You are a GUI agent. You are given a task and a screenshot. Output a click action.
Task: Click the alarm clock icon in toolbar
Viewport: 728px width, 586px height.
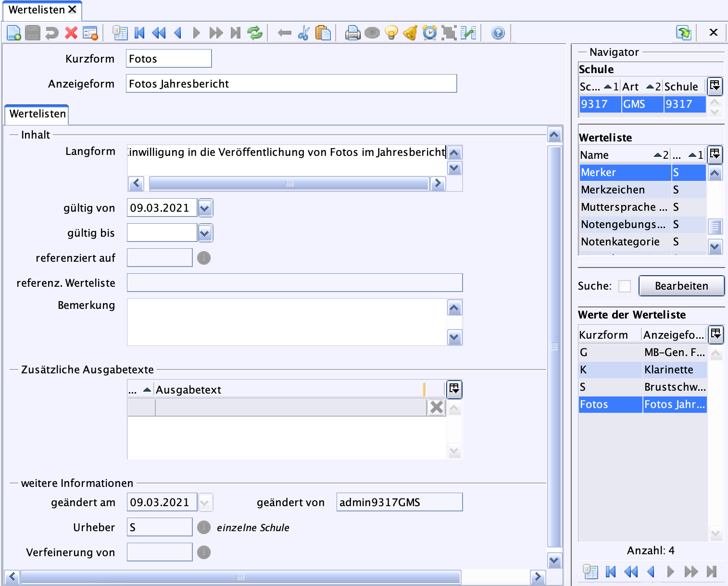coord(429,33)
